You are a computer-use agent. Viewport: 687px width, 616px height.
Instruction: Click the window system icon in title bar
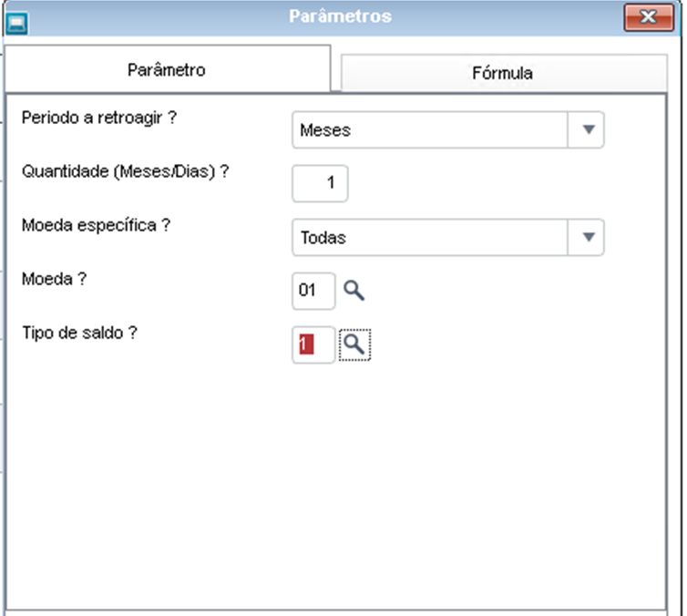pos(16,23)
